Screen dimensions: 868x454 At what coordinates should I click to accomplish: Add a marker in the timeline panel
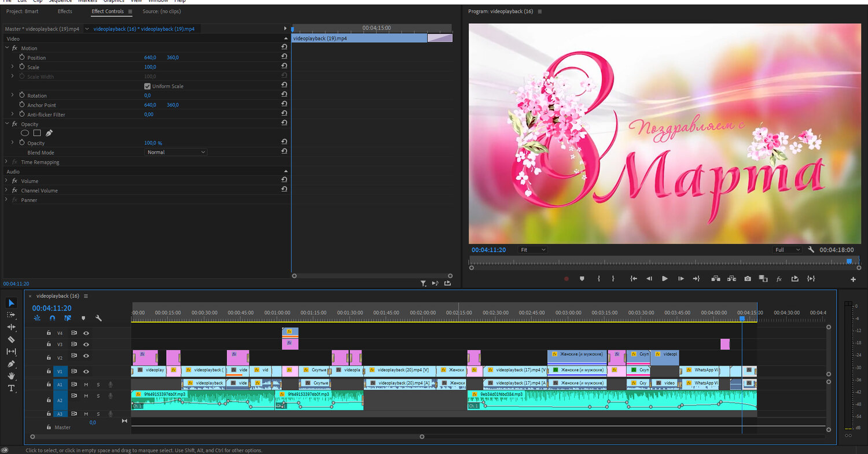click(83, 318)
